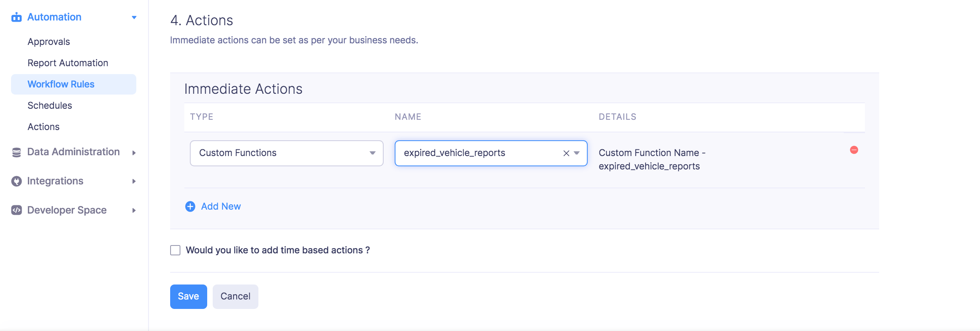Remove action using red minus icon

pos(854,150)
